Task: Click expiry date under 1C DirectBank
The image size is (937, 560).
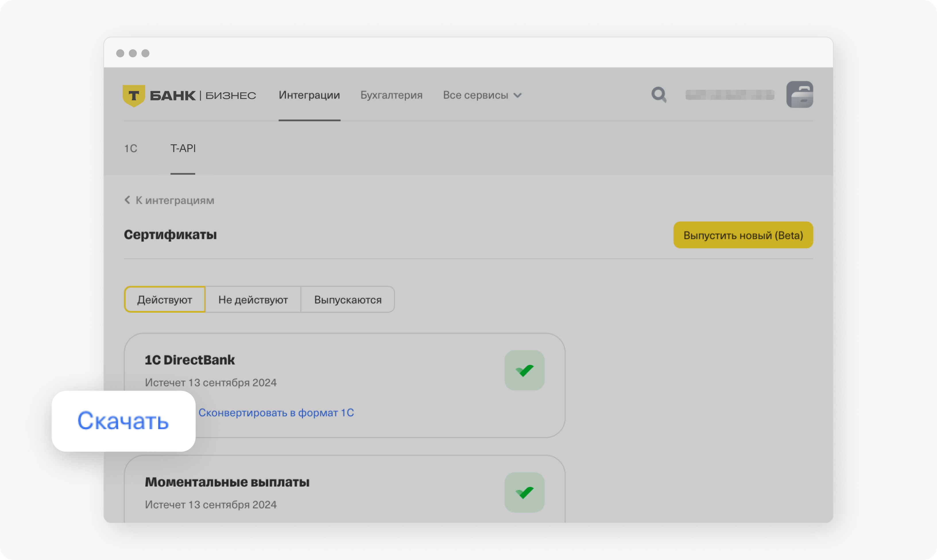Action: pos(211,382)
